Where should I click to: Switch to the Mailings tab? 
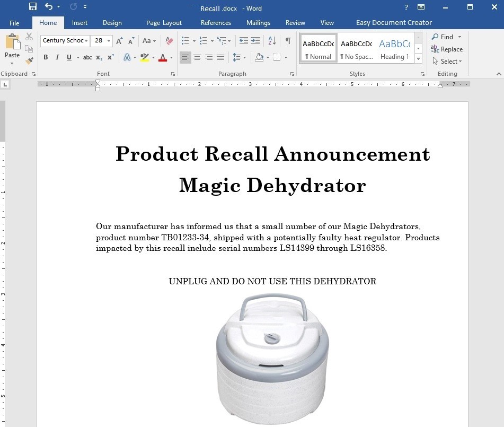coord(258,23)
